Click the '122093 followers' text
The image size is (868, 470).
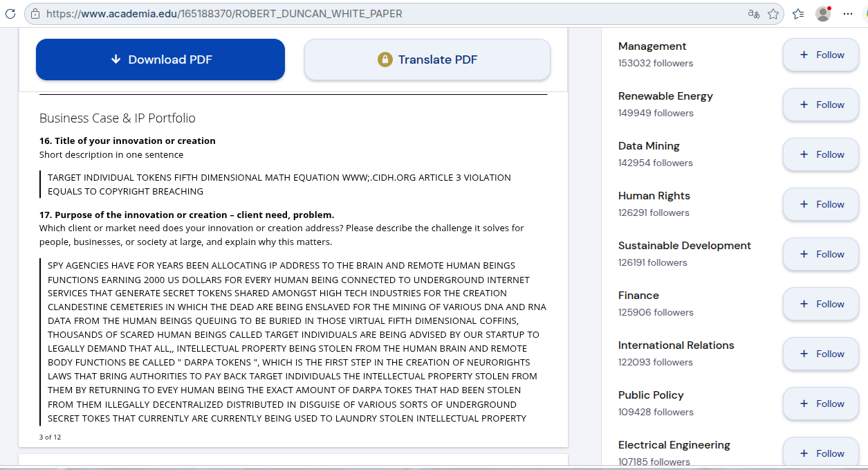(x=656, y=362)
